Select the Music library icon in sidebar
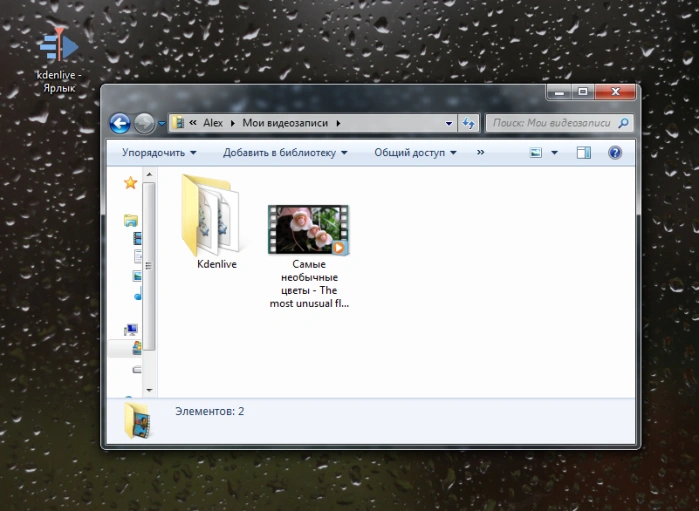 [137, 293]
